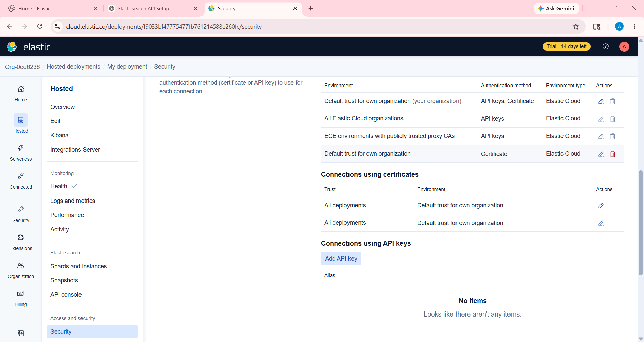The image size is (644, 342).
Task: Open Serverless from the sidebar
Action: [21, 153]
